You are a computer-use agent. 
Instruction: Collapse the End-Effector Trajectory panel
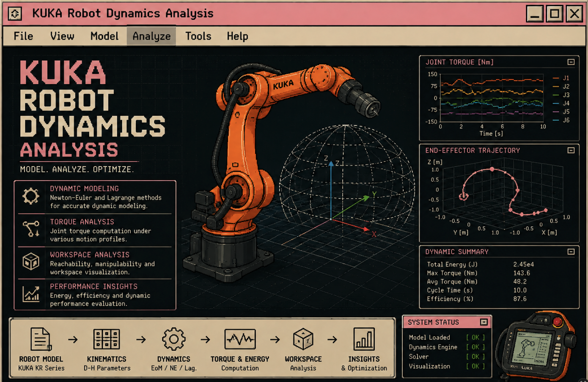click(x=571, y=150)
